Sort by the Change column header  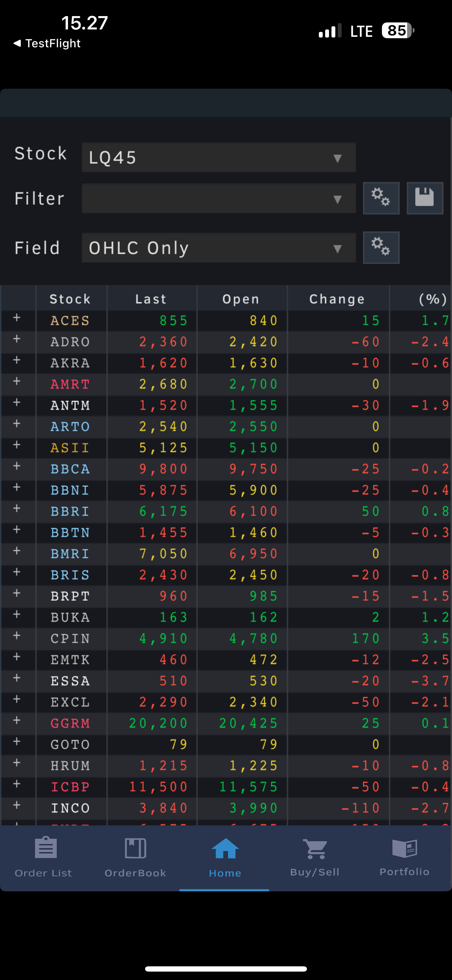point(337,299)
